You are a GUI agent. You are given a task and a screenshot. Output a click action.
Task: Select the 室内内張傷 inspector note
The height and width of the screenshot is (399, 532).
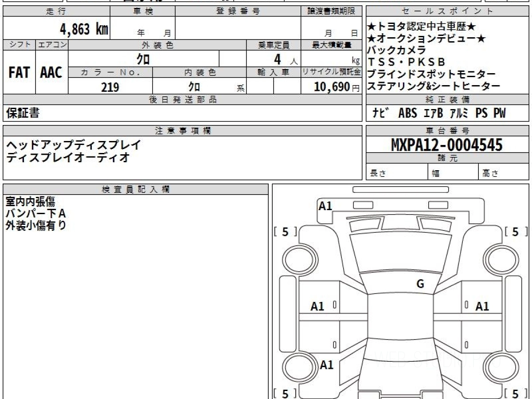[30, 202]
